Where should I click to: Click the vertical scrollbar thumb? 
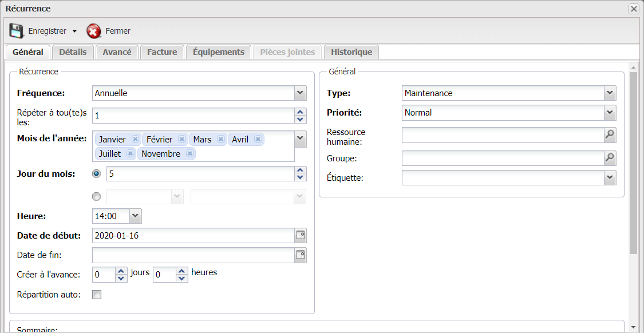pyautogui.click(x=633, y=162)
